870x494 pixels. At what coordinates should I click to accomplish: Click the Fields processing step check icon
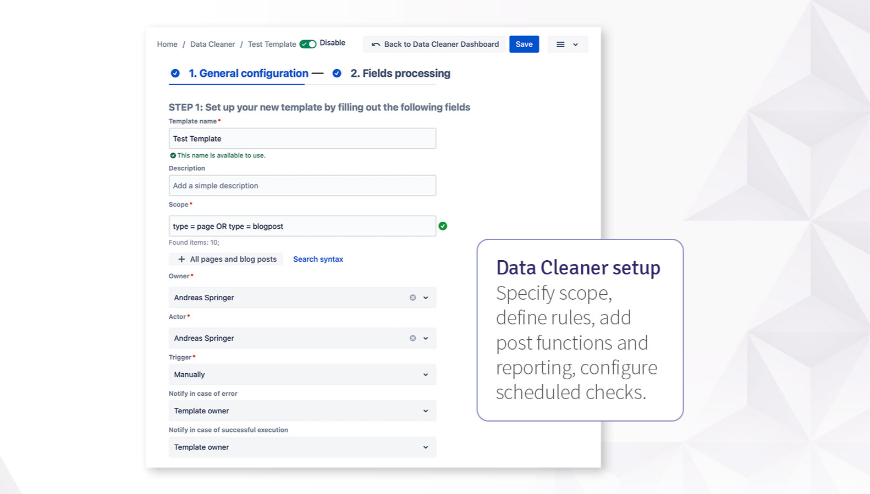pyautogui.click(x=337, y=73)
